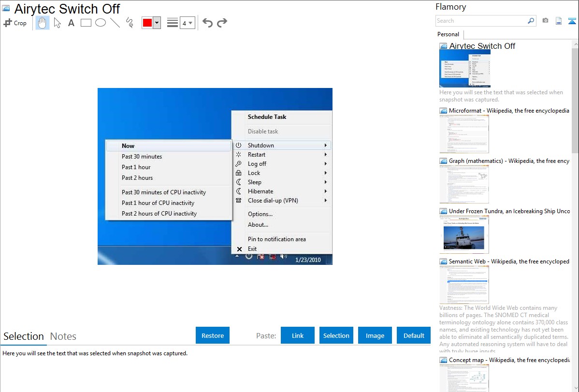
Task: Click 'Semantic Web - Wikipedia' title
Action: pos(509,261)
